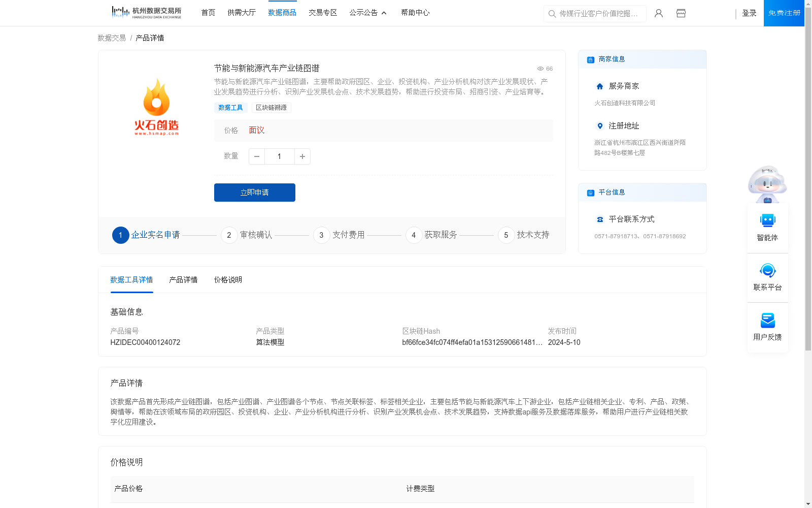Select step 4 获取服务

point(431,235)
